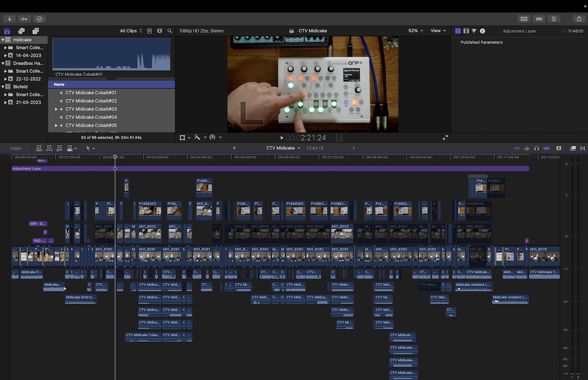Select the 14-04-2023 event
The width and height of the screenshot is (588, 380).
[x=28, y=55]
